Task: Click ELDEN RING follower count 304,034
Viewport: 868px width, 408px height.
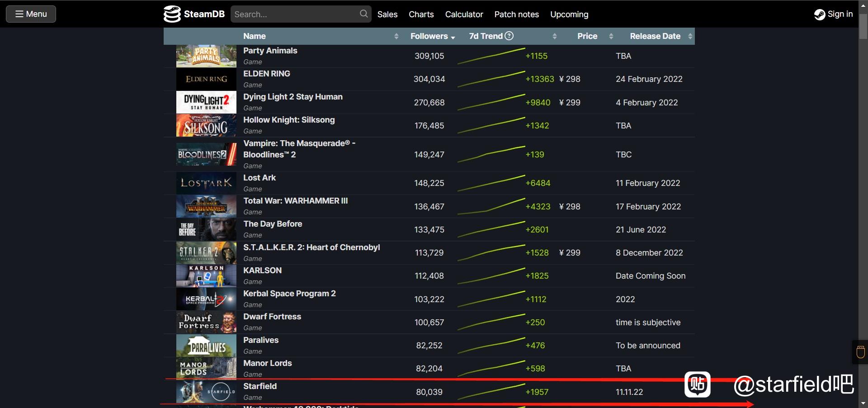Action: 429,79
